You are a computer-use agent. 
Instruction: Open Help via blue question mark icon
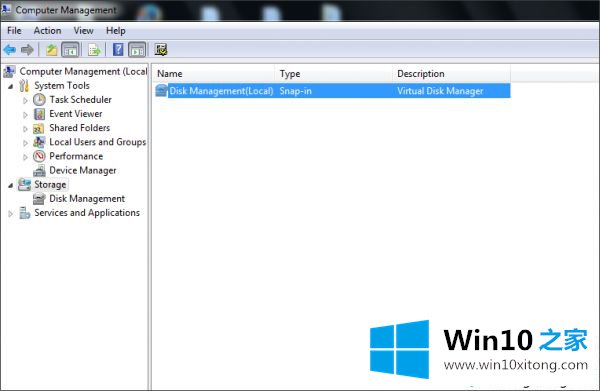[118, 50]
